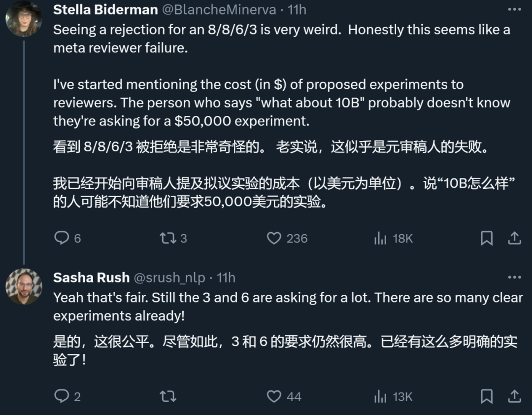Screen dimensions: 532x415
Task: Share Stella Biderman's tweet
Action: click(515, 238)
